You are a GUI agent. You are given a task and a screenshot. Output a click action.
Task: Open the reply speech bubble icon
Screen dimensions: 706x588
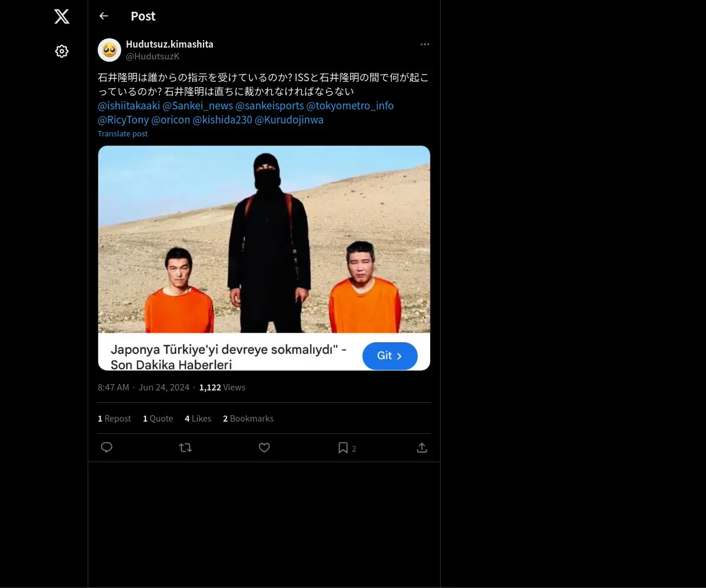click(106, 447)
